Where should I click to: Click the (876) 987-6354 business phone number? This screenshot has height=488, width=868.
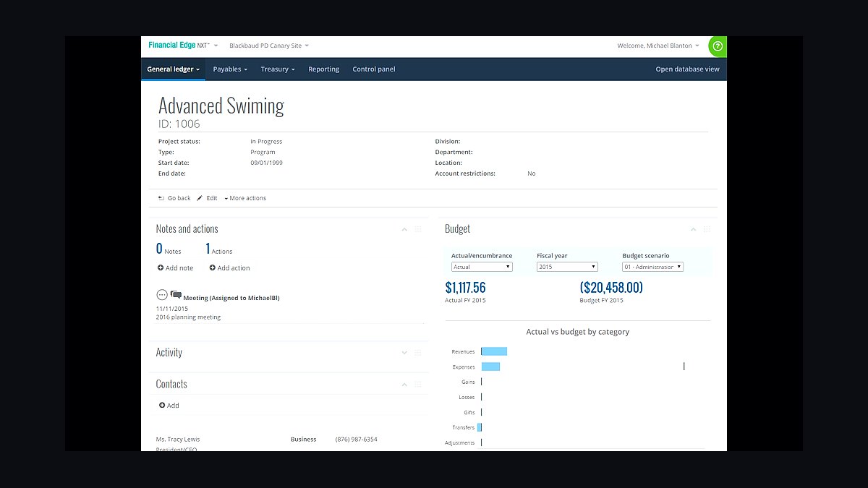point(356,440)
